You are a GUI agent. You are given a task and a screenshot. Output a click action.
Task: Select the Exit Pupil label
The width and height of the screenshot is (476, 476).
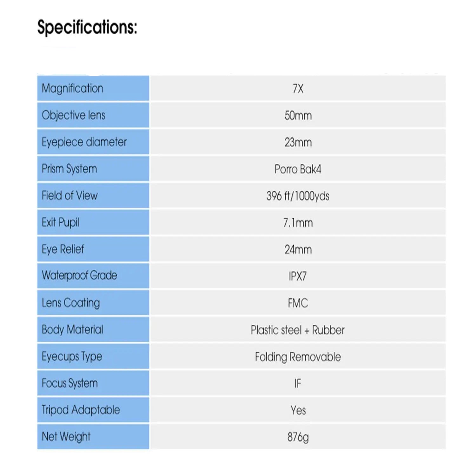tap(61, 222)
